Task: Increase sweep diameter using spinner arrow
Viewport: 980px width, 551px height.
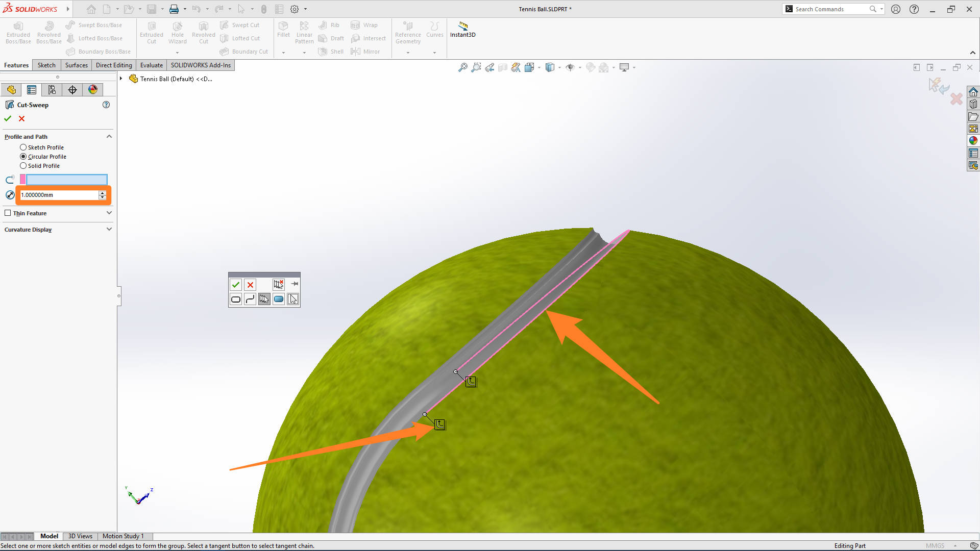Action: coord(103,192)
